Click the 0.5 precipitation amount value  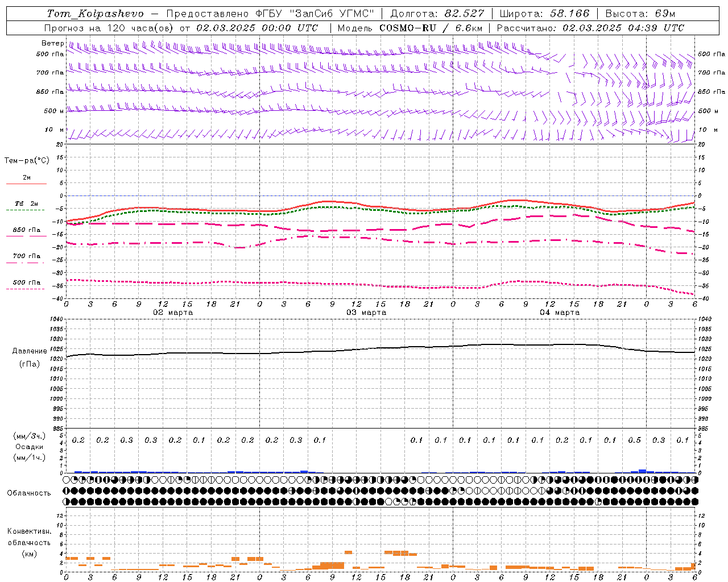tap(635, 440)
